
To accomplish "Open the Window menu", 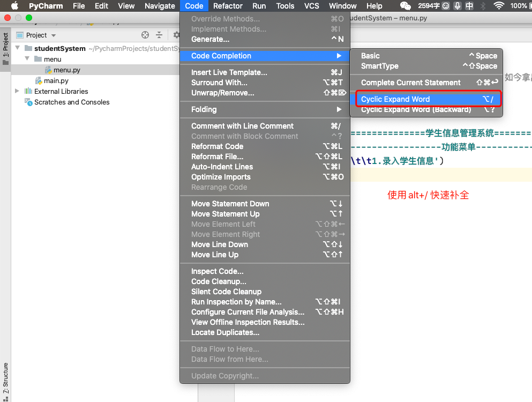I will [x=343, y=6].
